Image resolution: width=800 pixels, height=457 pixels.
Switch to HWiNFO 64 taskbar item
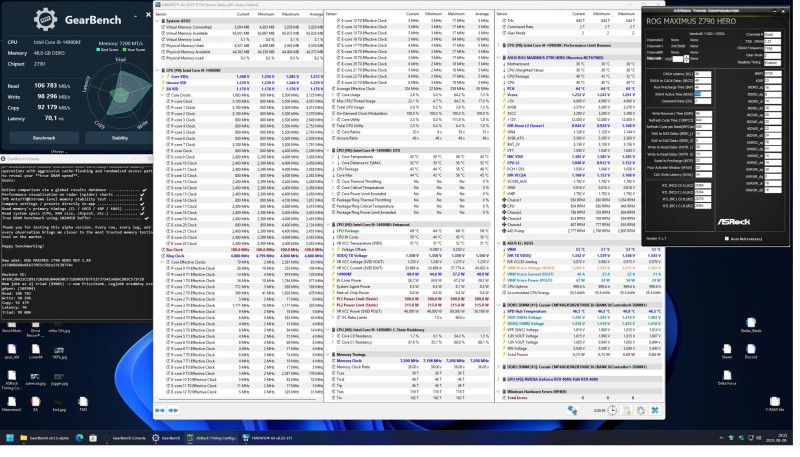click(267, 438)
